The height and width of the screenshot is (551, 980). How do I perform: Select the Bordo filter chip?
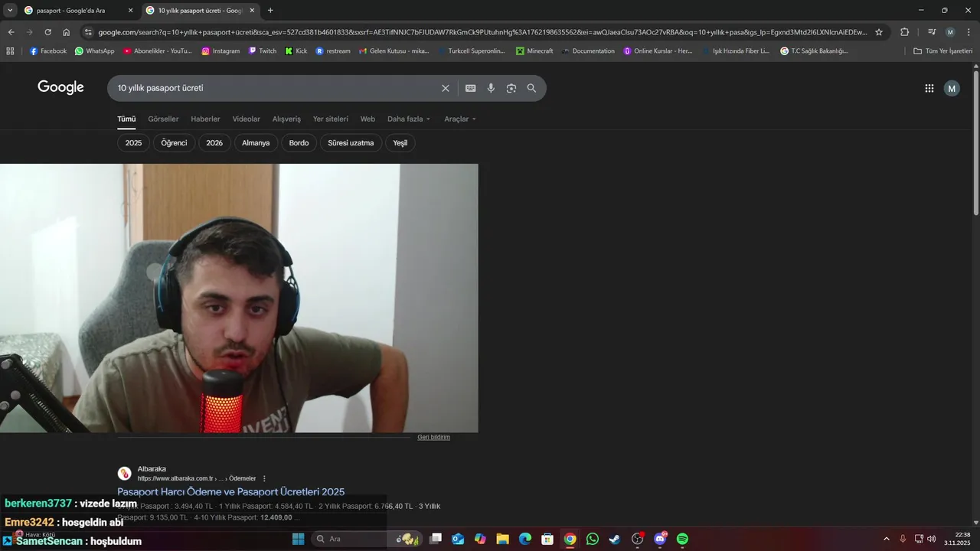tap(299, 143)
